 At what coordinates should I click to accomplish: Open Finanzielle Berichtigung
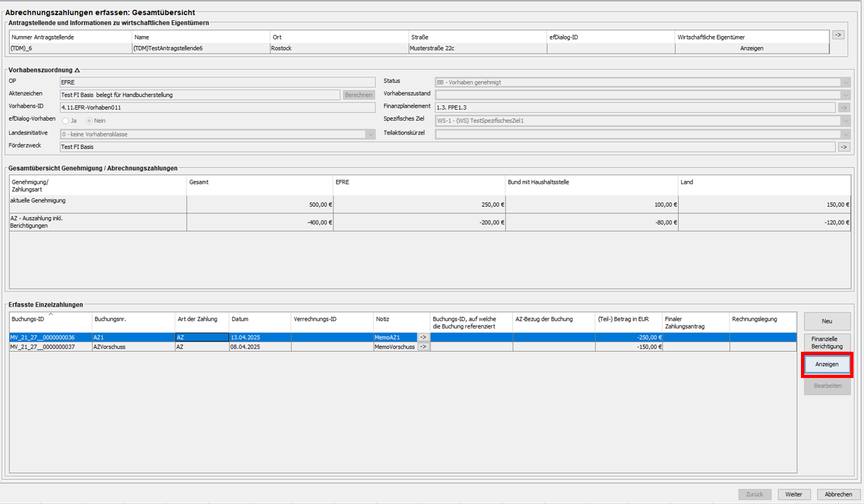click(x=827, y=343)
